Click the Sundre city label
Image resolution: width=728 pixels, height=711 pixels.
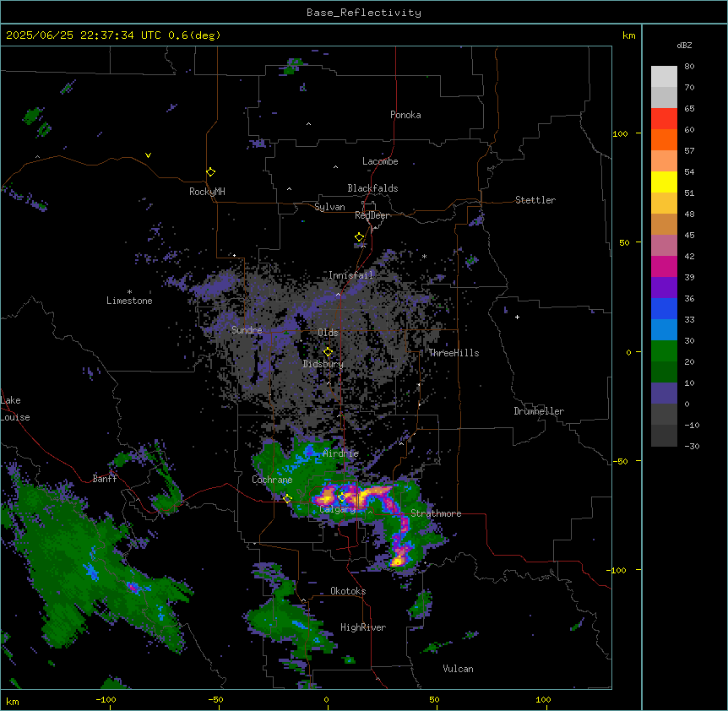click(247, 330)
